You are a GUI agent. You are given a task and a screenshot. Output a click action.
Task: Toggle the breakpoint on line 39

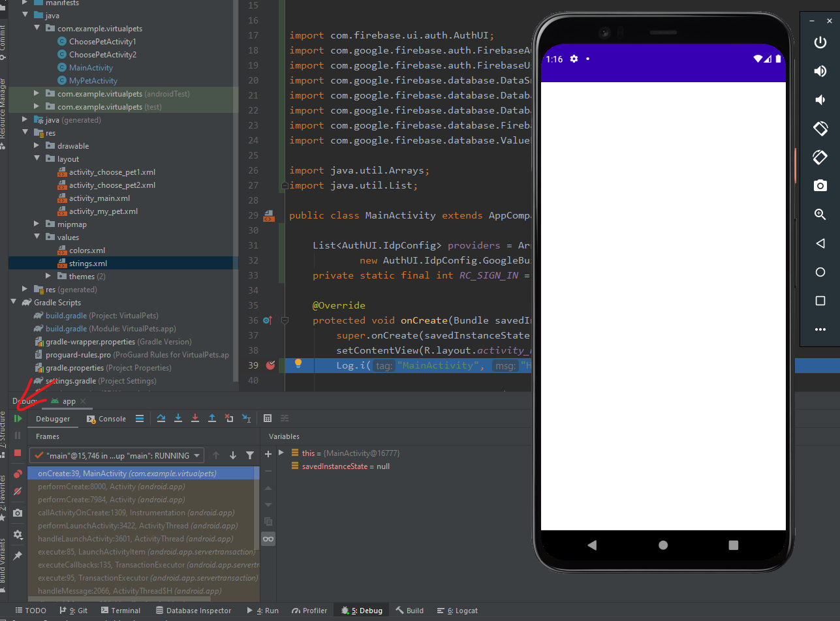[270, 365]
